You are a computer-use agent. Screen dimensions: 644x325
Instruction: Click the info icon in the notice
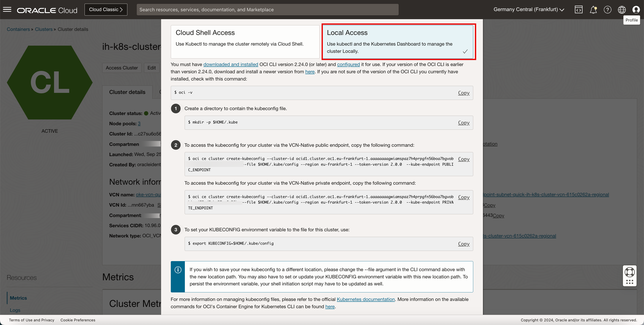tap(178, 270)
